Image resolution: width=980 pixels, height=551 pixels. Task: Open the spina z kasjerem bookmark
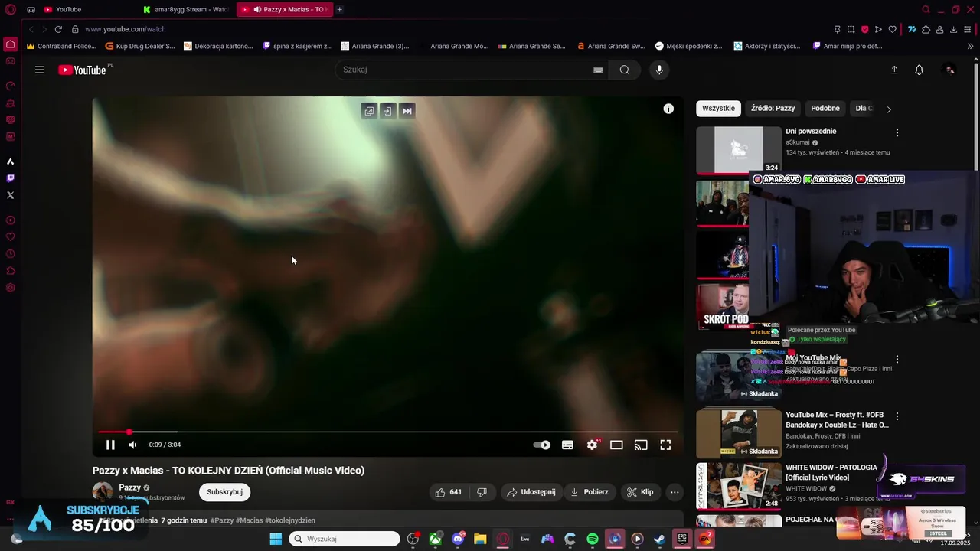(297, 46)
